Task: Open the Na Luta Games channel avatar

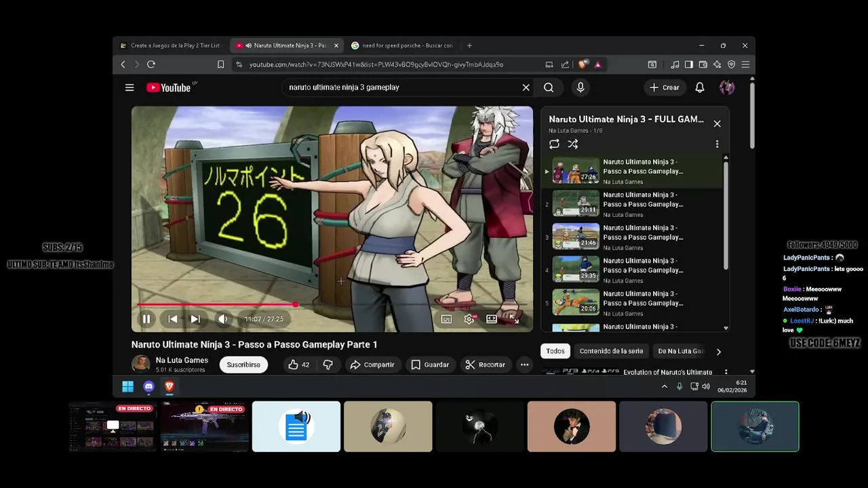Action: pos(141,364)
